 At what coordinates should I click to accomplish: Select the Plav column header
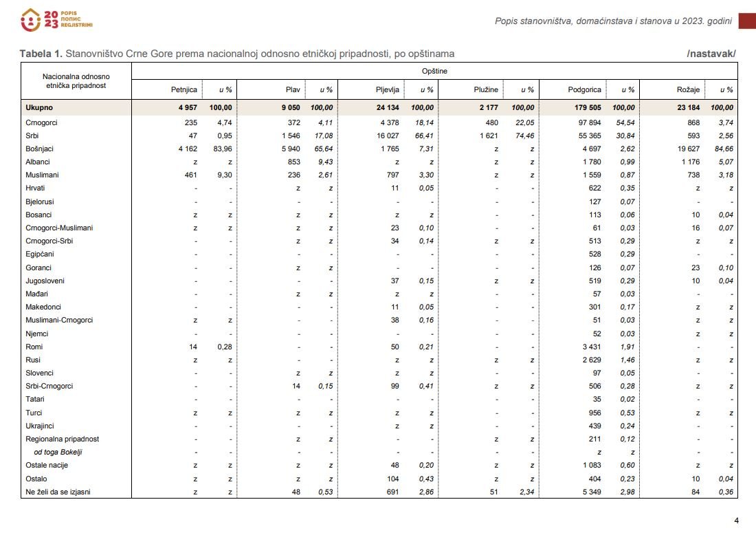[x=293, y=89]
